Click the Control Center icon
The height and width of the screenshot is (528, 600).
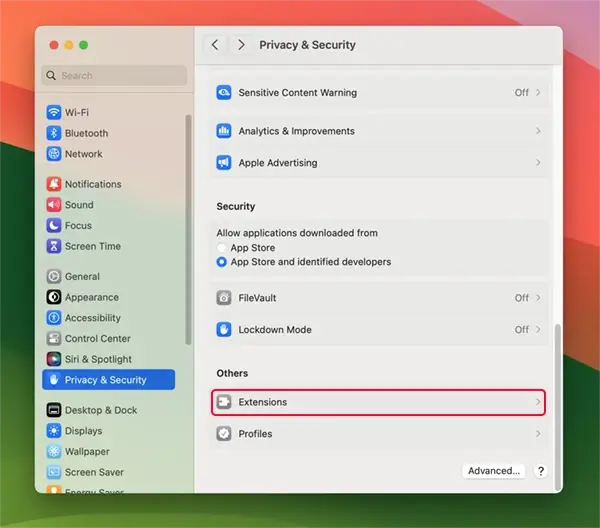coord(54,338)
